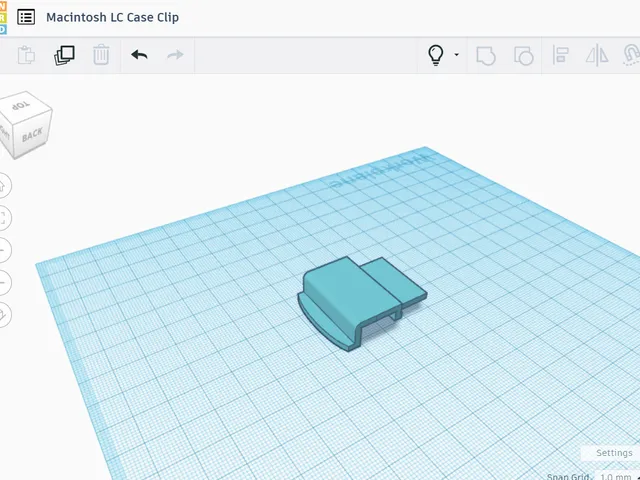Click the Mirror tool icon
The image size is (640, 480).
(x=597, y=55)
